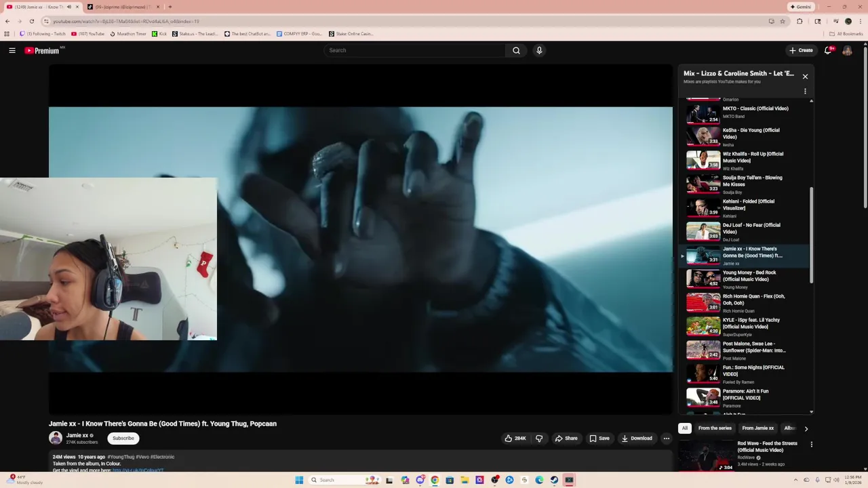868x488 pixels.
Task: Show hidden system tray icons
Action: (797, 480)
